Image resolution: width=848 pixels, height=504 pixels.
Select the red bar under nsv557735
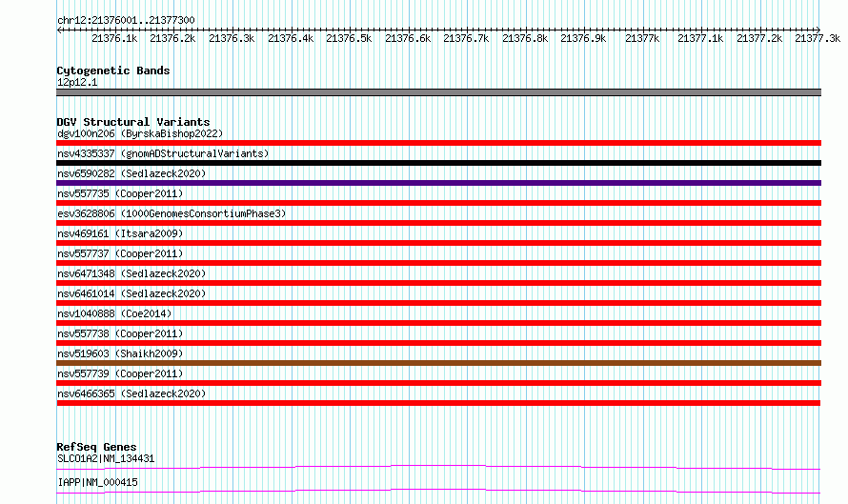(438, 203)
